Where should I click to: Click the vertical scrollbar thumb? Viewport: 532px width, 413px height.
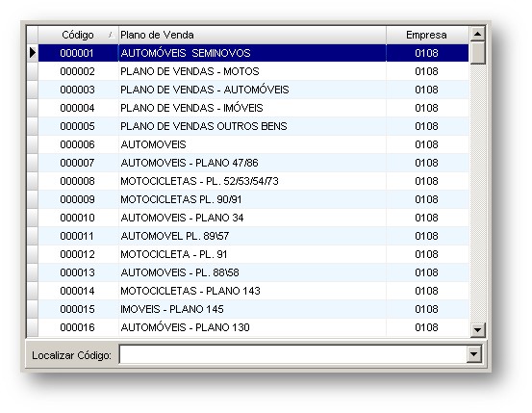(x=477, y=52)
